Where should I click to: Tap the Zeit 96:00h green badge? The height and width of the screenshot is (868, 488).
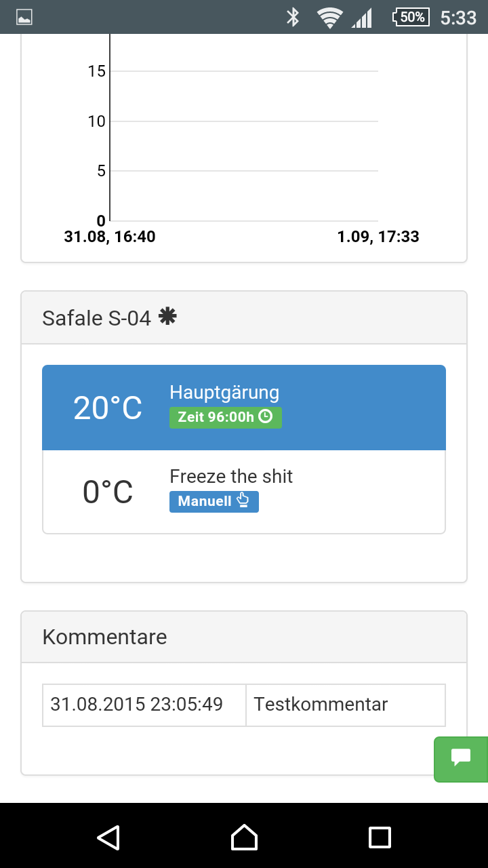point(225,417)
